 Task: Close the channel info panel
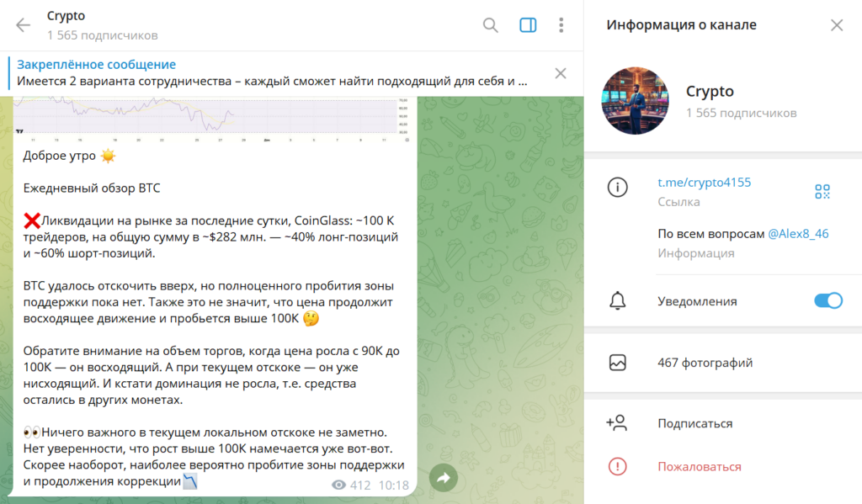[836, 25]
